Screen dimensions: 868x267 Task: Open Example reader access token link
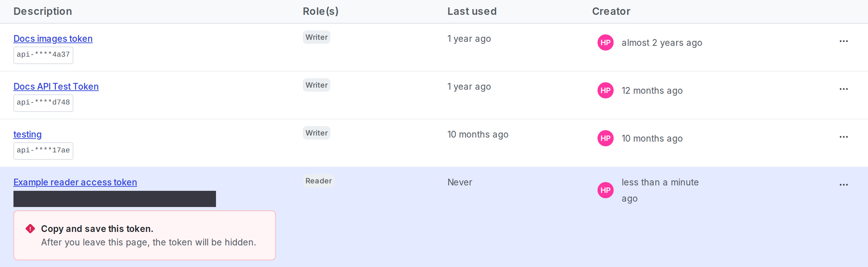click(75, 182)
